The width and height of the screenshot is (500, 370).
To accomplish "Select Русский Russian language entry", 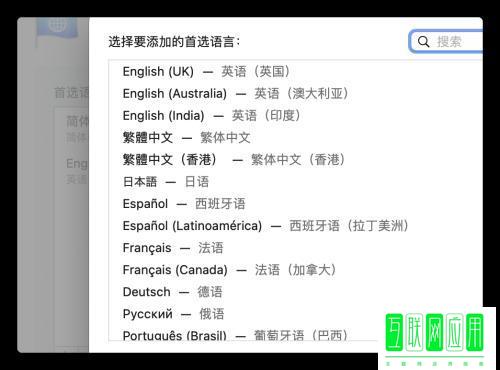I will click(295, 314).
